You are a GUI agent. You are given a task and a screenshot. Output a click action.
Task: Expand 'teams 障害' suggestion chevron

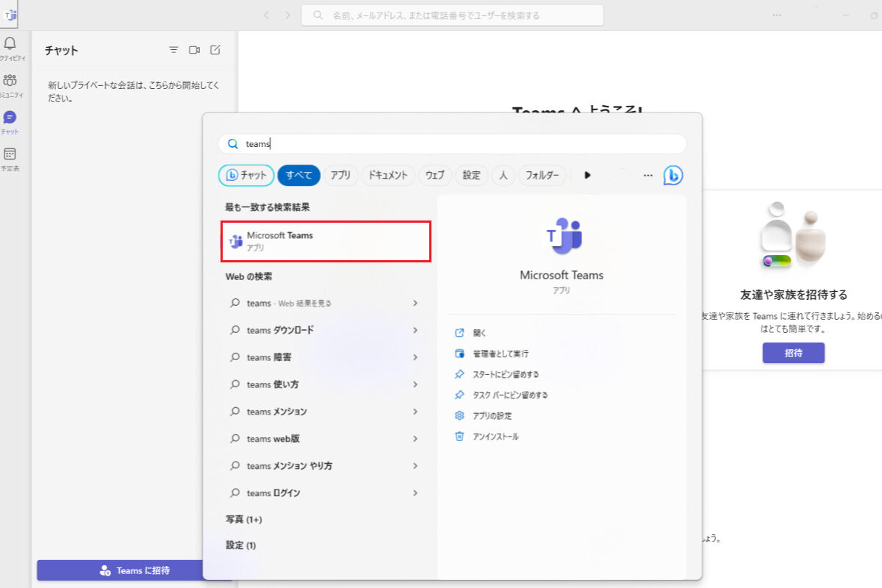(415, 357)
